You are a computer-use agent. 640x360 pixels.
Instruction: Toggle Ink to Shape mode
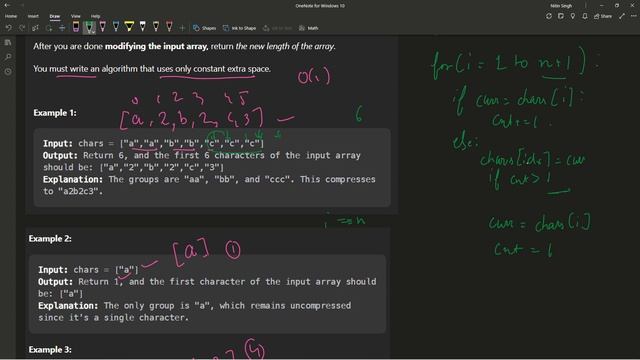(240, 28)
